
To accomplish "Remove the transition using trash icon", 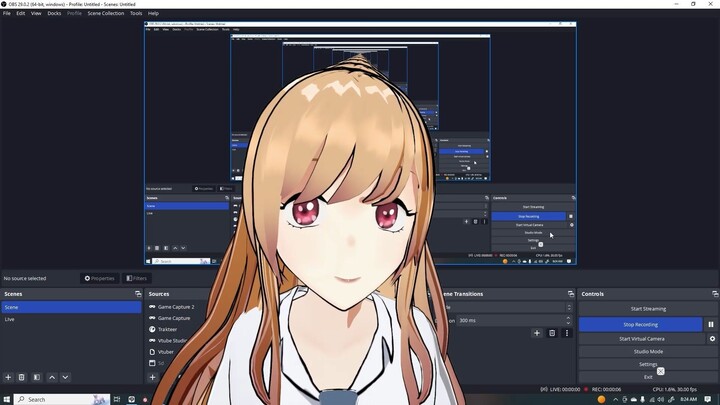I will (552, 333).
